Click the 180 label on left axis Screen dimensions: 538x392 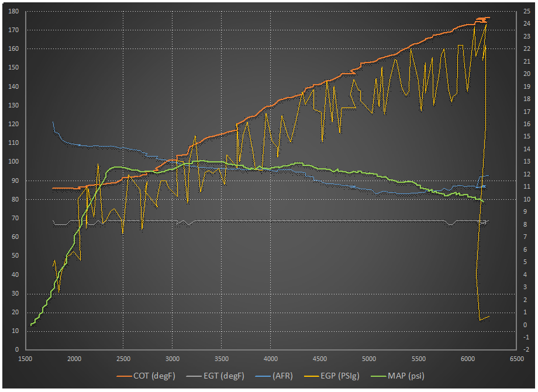tap(13, 11)
